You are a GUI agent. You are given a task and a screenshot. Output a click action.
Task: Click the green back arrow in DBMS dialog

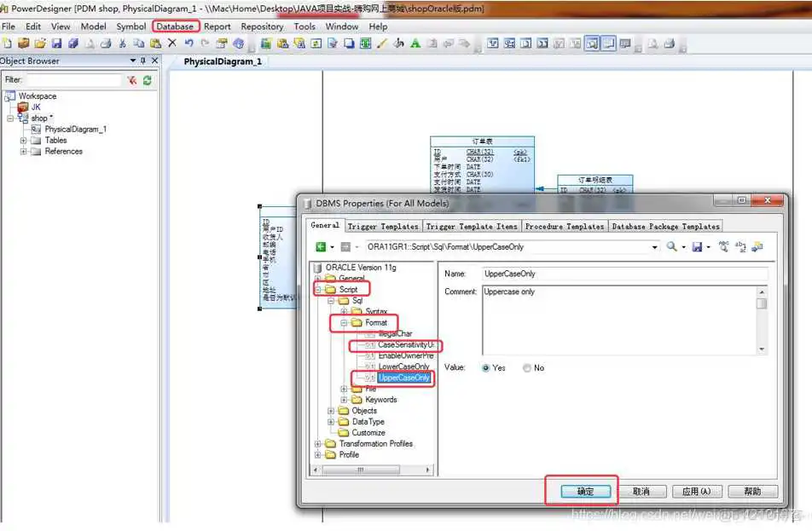321,247
